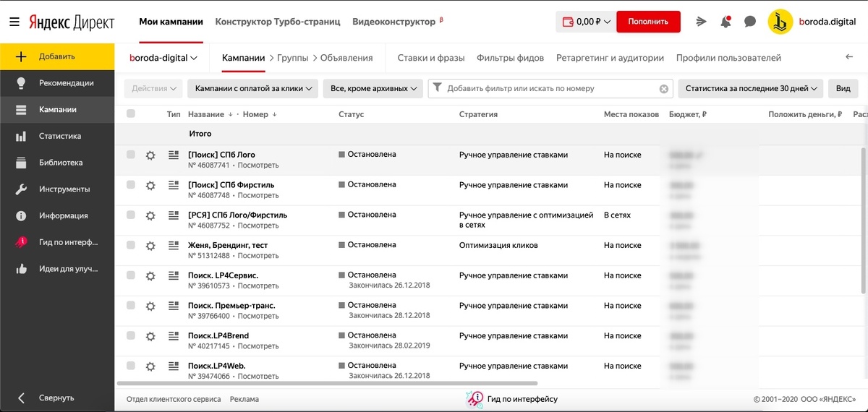The width and height of the screenshot is (868, 412).
Task: Open the paper plane send icon
Action: 701,22
